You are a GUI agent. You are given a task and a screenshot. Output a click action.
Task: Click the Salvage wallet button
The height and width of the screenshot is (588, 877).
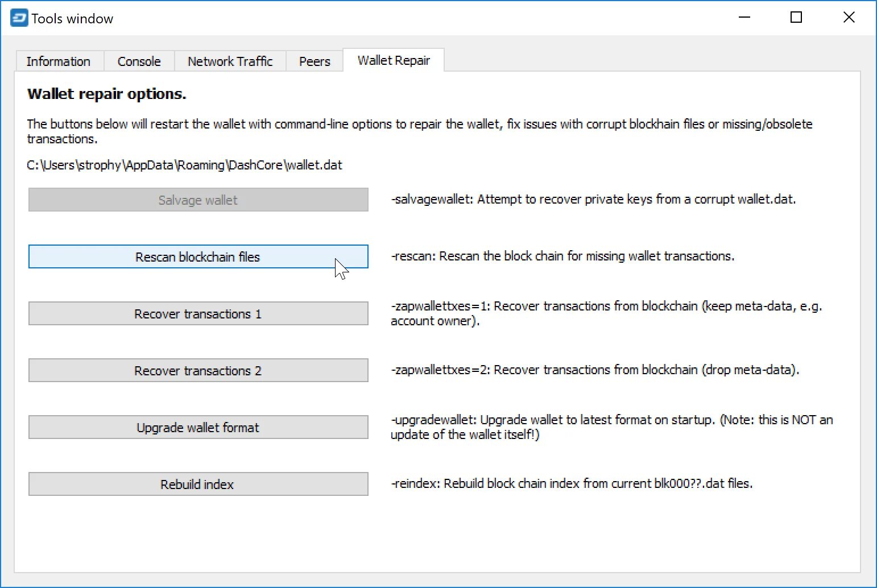click(x=198, y=200)
